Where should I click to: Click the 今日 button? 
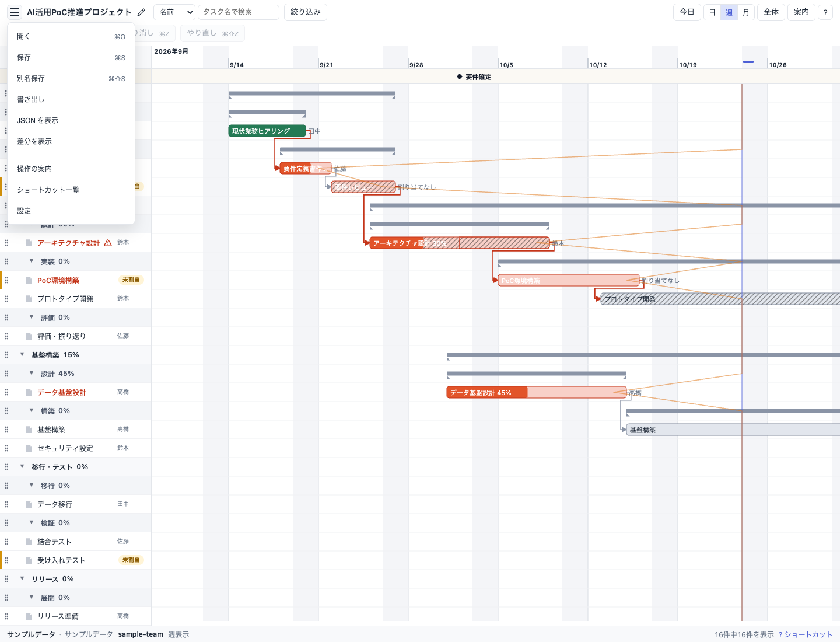pos(687,12)
